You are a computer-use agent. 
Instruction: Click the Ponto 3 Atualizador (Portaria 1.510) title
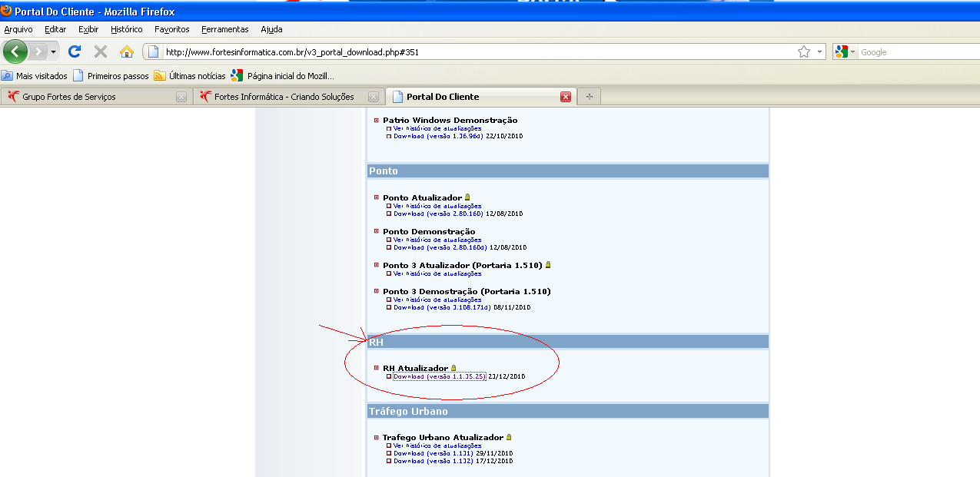pos(463,265)
